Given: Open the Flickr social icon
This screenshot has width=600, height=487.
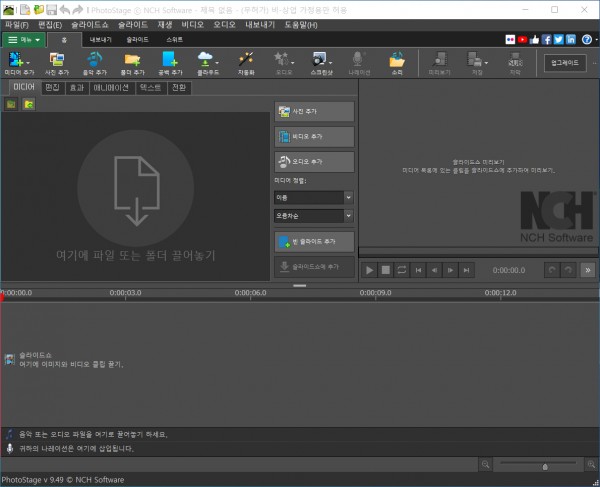Looking at the screenshot, I should [510, 39].
